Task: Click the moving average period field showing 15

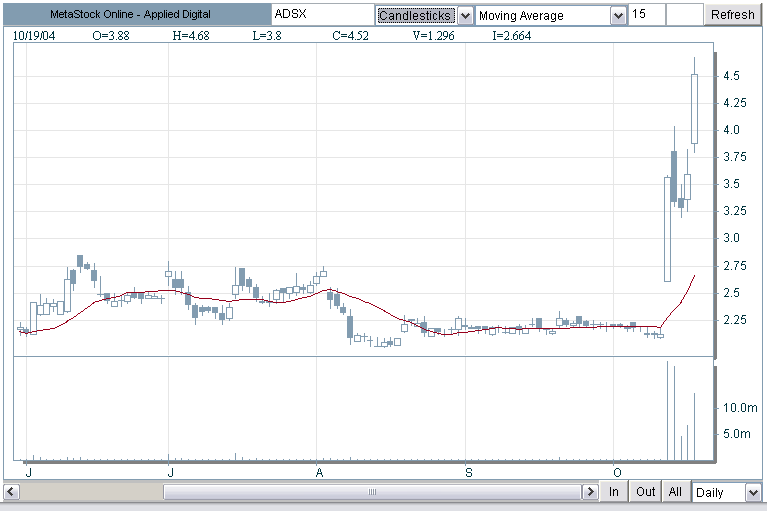Action: 647,15
